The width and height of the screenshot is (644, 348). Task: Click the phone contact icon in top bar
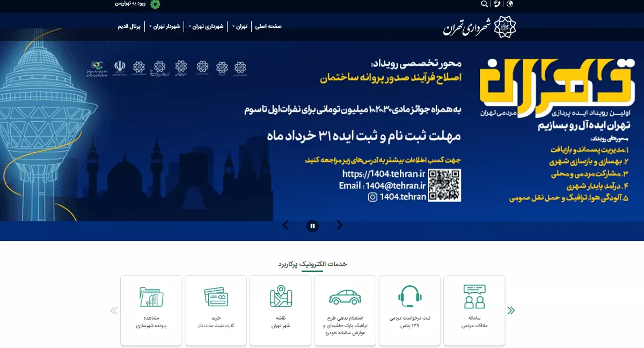point(497,4)
